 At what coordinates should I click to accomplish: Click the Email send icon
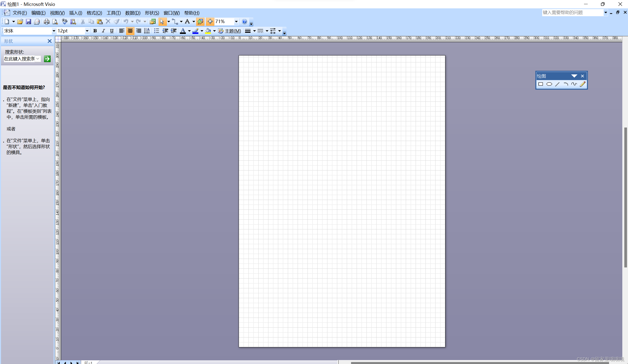37,22
